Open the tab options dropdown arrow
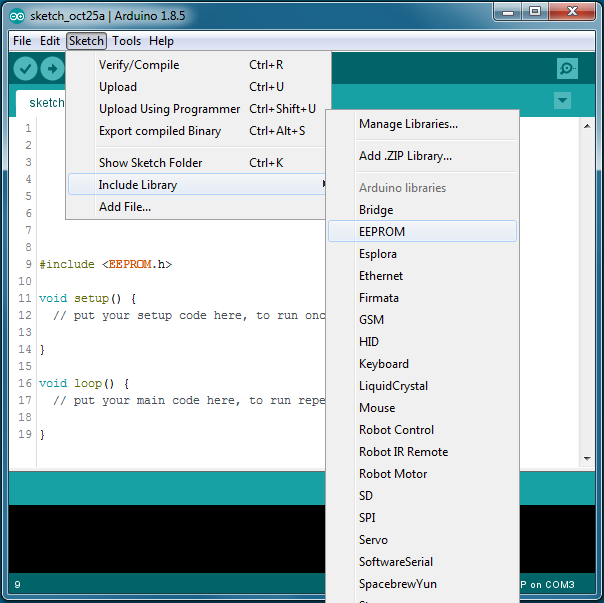Viewport: 604px width, 603px height. point(562,101)
